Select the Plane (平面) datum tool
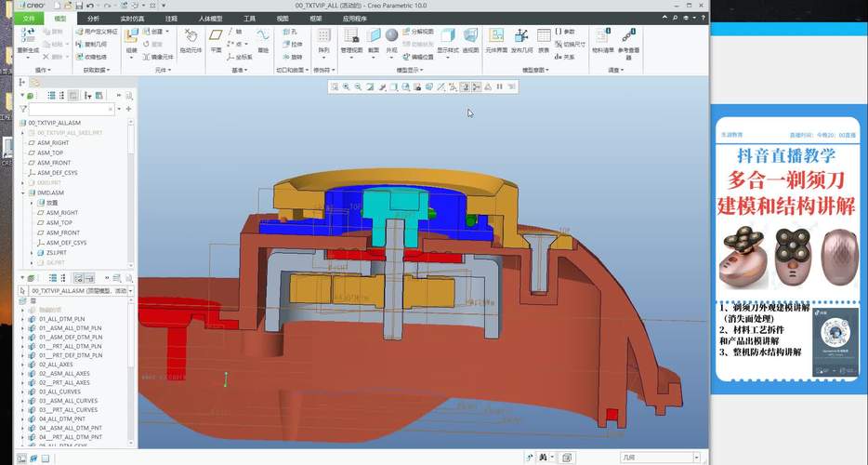Screen dimensions: 868x465 point(216,36)
